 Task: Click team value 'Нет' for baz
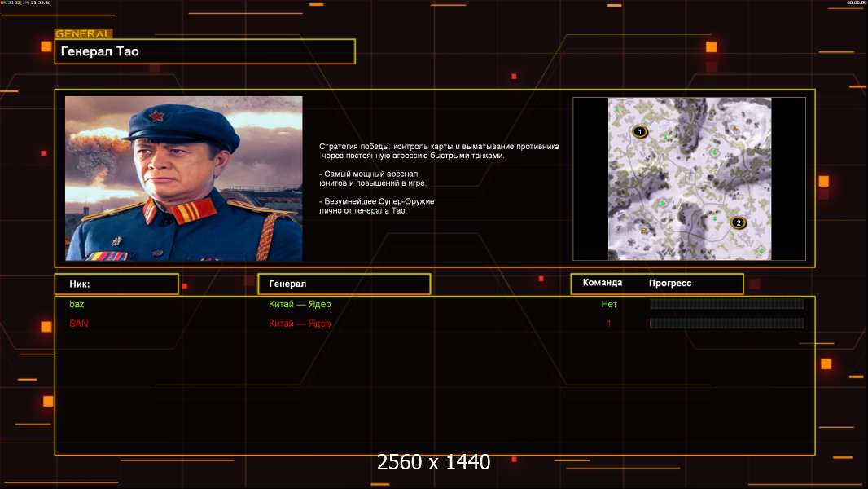point(609,304)
